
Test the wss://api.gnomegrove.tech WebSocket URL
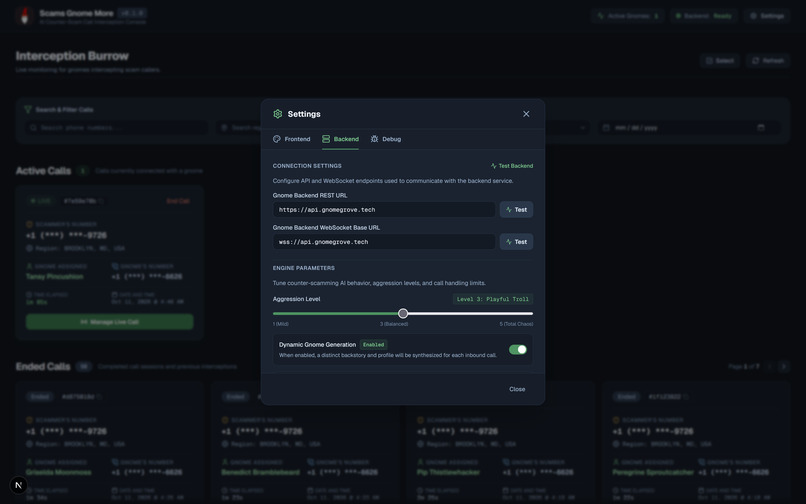point(516,242)
